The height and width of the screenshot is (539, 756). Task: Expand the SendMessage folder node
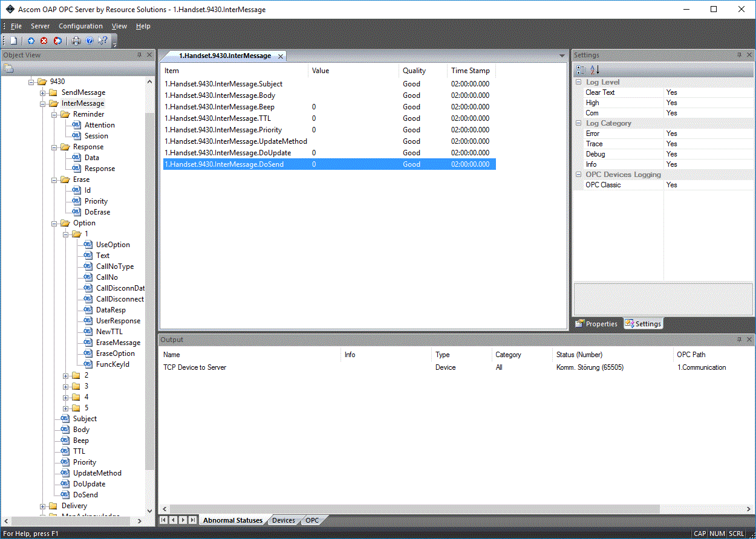[x=44, y=93]
